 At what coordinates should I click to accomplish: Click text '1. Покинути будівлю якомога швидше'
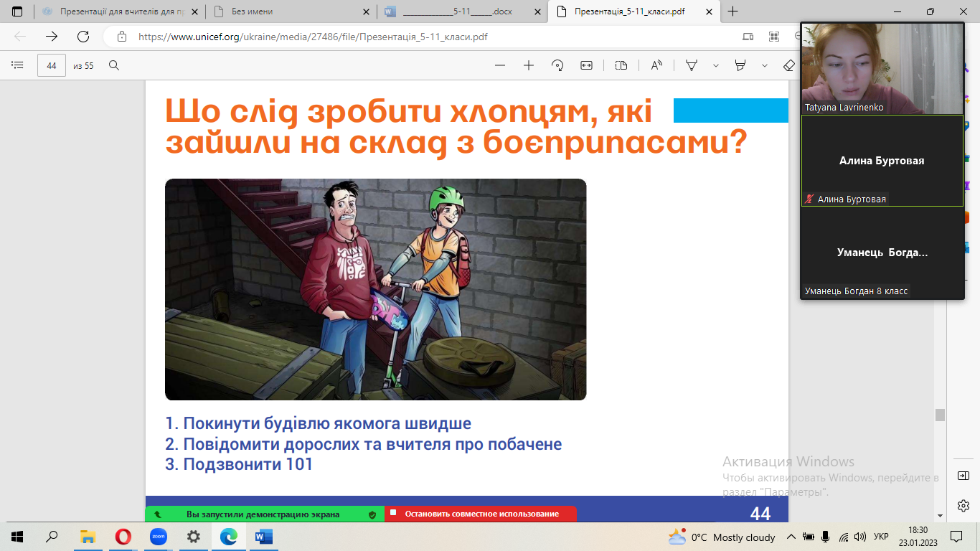(318, 423)
